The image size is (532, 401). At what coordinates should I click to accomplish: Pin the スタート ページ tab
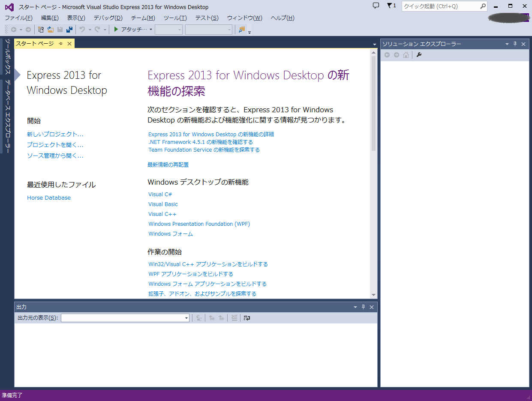pos(60,44)
